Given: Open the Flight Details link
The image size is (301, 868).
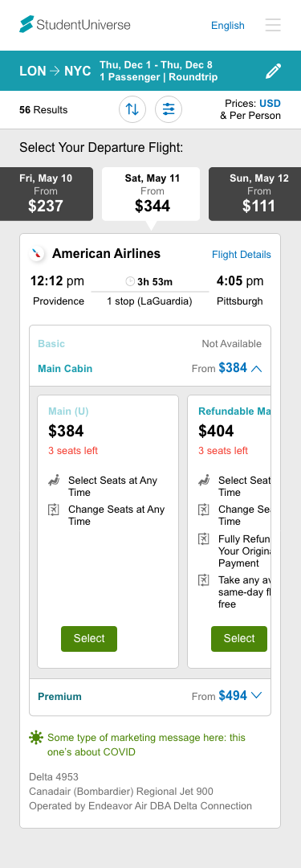Looking at the screenshot, I should [242, 255].
